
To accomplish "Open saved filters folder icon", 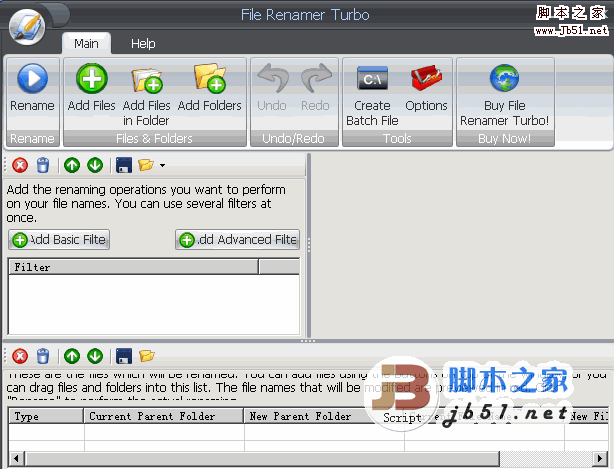I will 146,165.
